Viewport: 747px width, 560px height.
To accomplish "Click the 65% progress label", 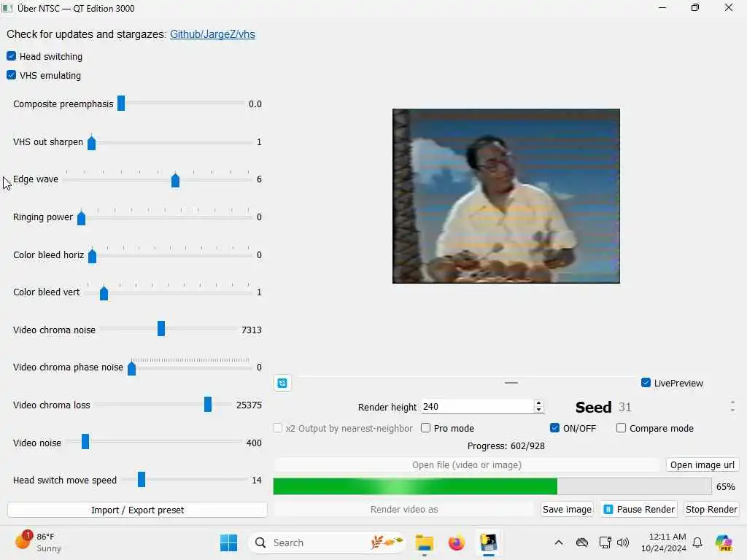I will click(726, 486).
